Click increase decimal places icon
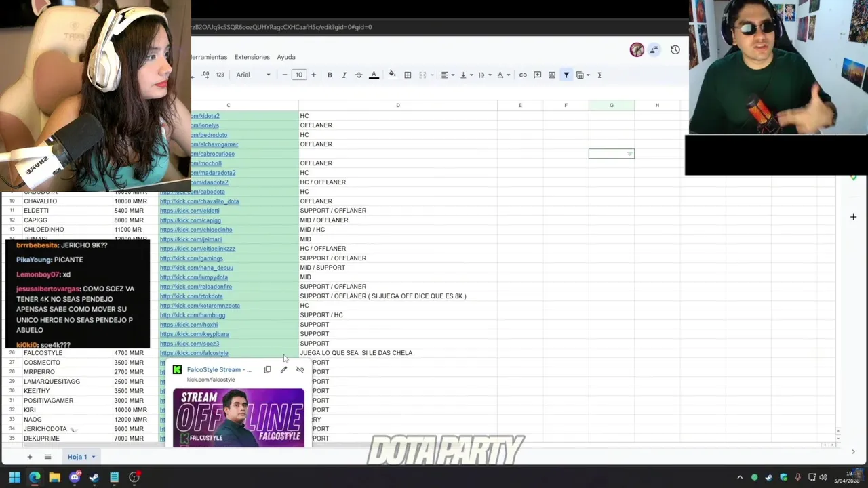Viewport: 868px width, 488px height. tap(205, 75)
